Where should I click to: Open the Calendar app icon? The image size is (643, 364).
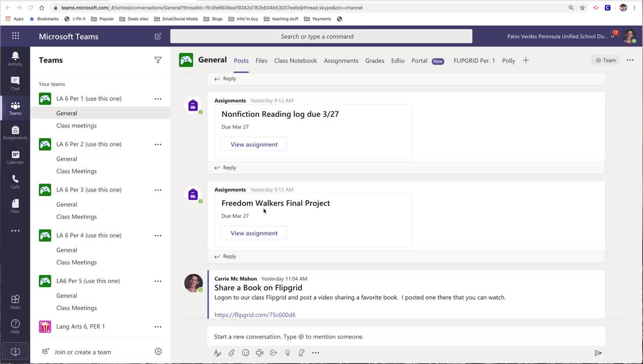pos(15,157)
